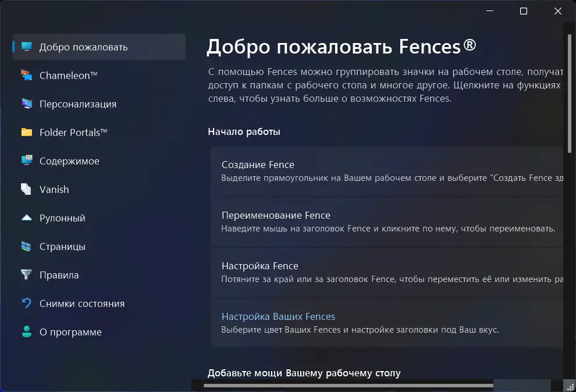
Task: Close the Fences window
Action: 557,11
